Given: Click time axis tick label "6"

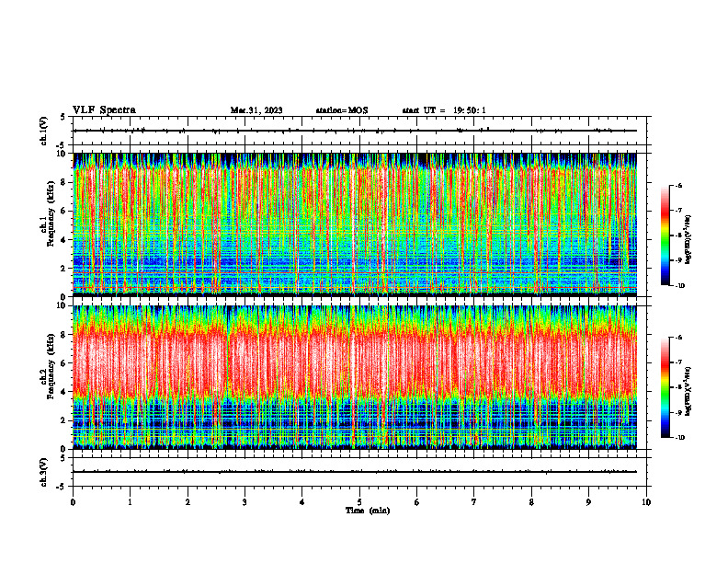Looking at the screenshot, I should pos(417,502).
